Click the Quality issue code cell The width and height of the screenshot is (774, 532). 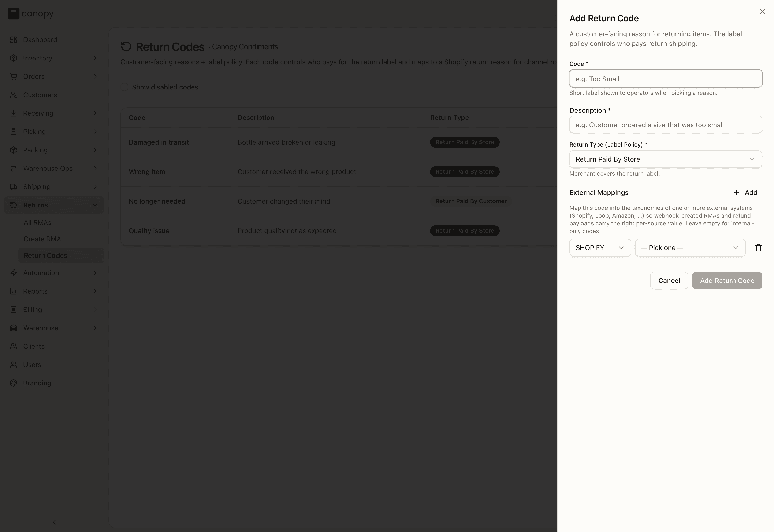coord(149,231)
